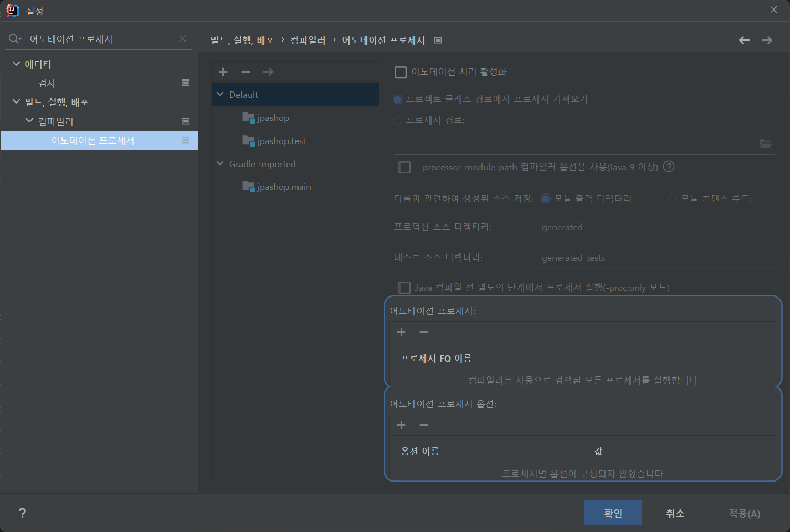Click 빌드, 실행, 배포 breadcrumb
The image size is (790, 532).
242,40
